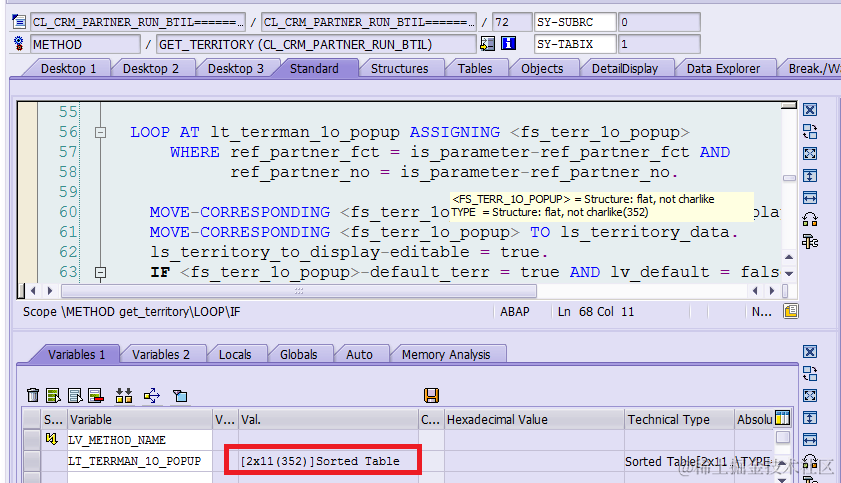Image resolution: width=841 pixels, height=483 pixels.
Task: Close the variables tool panel
Action: 810,352
